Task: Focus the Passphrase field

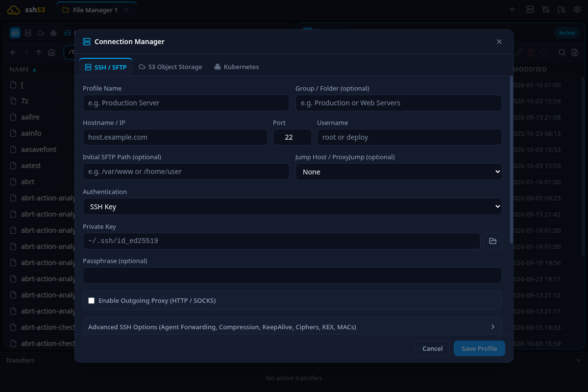Action: [292, 275]
